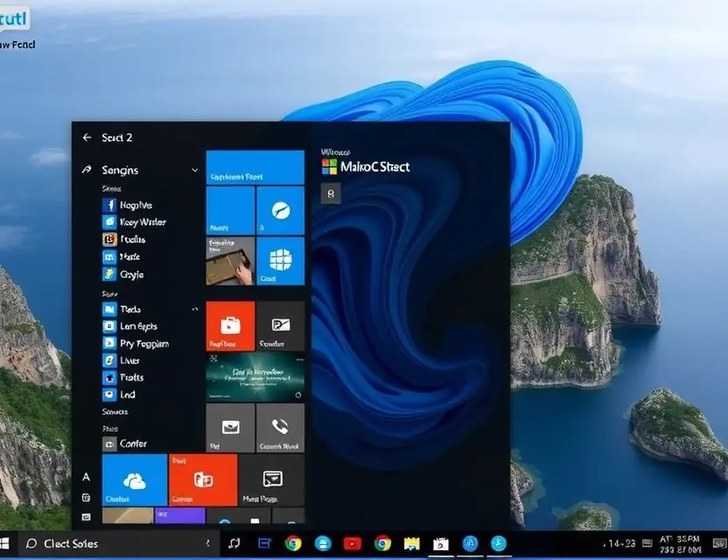The width and height of the screenshot is (728, 560).
Task: Open the blue cloud tile
Action: [x=135, y=479]
